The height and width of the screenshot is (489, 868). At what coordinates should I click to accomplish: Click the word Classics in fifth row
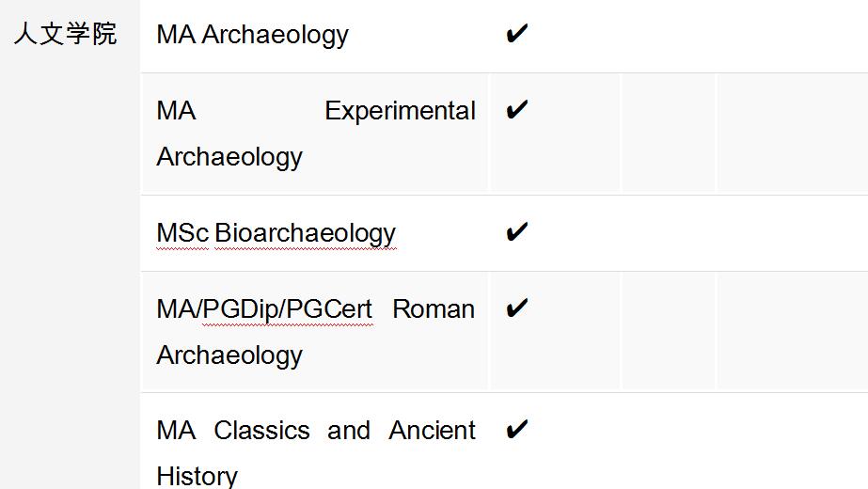(261, 431)
